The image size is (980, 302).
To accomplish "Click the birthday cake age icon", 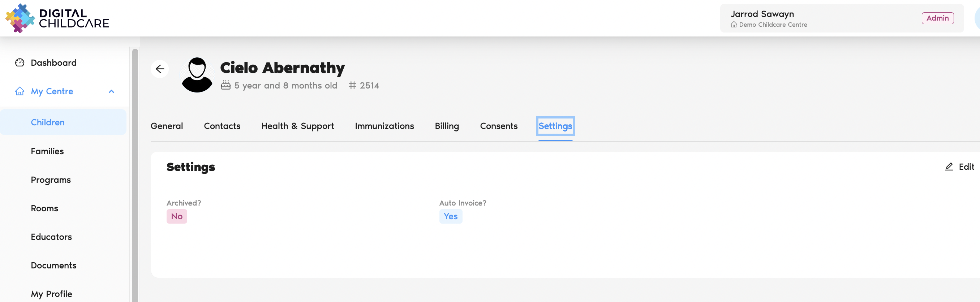I will (225, 85).
